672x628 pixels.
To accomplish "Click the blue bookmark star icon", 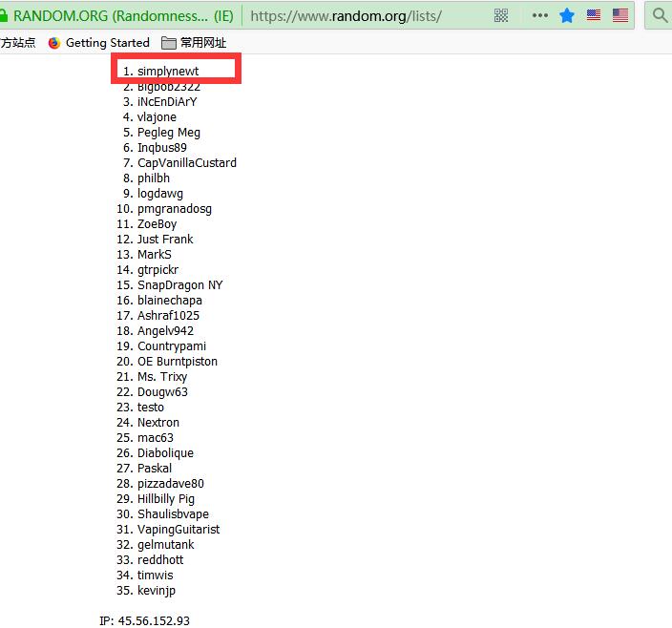I will coord(567,15).
